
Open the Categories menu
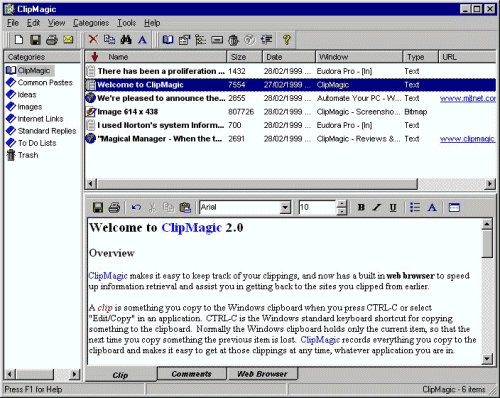coord(91,23)
